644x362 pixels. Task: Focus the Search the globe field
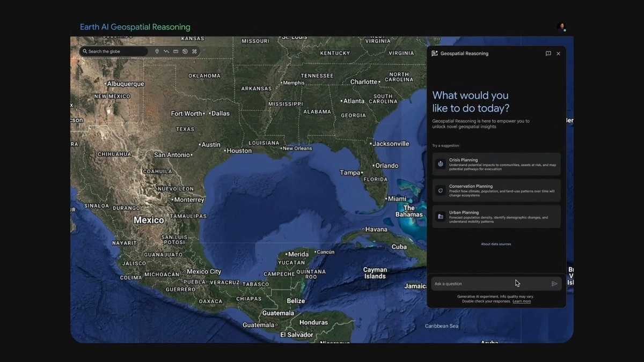[x=115, y=51]
